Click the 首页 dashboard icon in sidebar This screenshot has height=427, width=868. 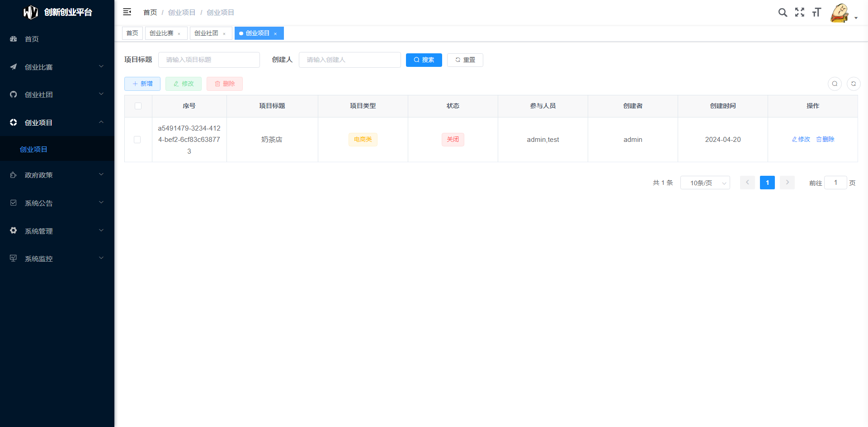(x=14, y=39)
